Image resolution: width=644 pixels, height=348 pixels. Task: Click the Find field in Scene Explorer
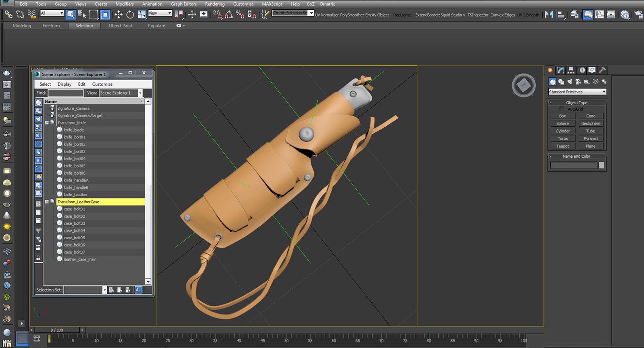[x=65, y=93]
